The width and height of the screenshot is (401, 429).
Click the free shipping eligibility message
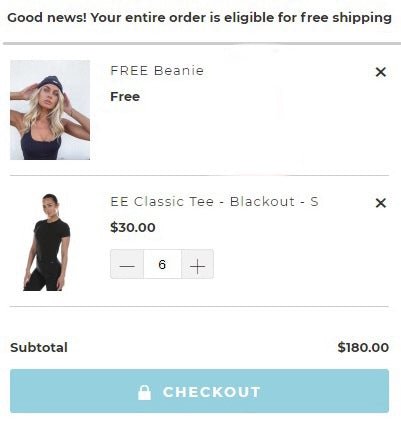click(x=199, y=18)
